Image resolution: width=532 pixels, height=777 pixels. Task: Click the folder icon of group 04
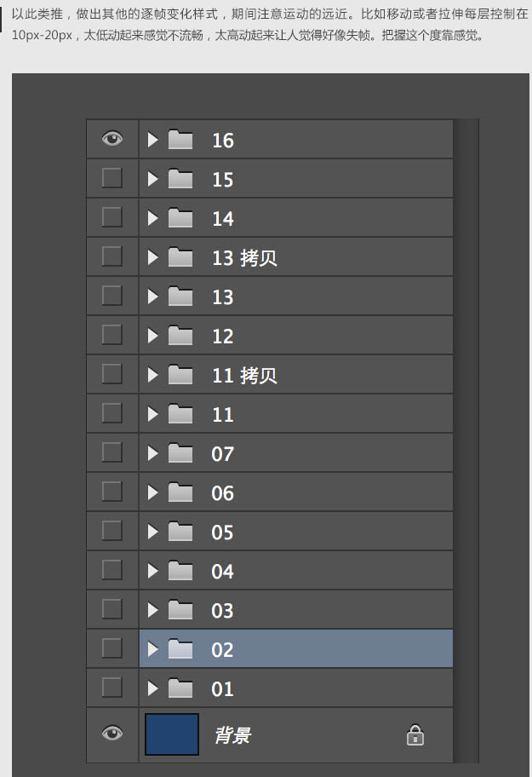(180, 571)
